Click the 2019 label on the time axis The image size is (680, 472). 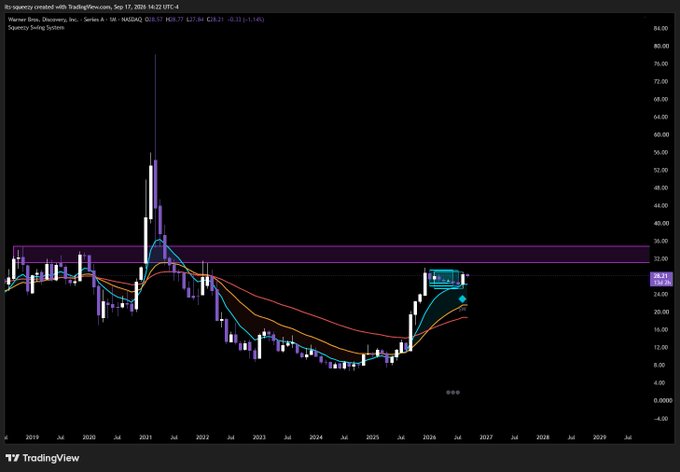click(32, 438)
